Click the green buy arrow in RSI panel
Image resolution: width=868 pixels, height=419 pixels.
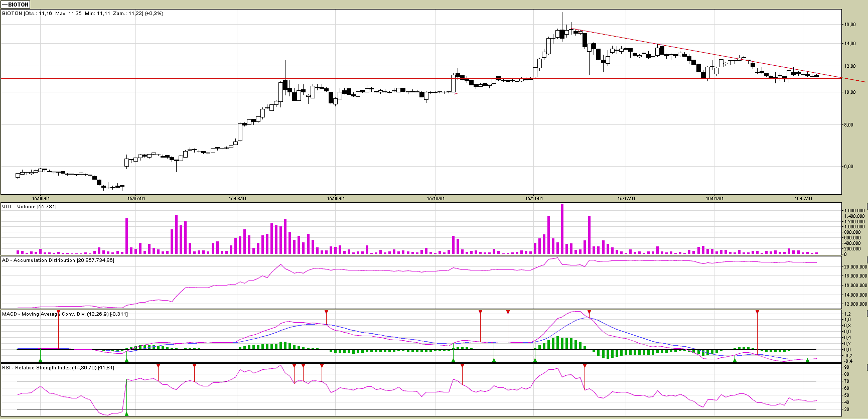pyautogui.click(x=126, y=413)
